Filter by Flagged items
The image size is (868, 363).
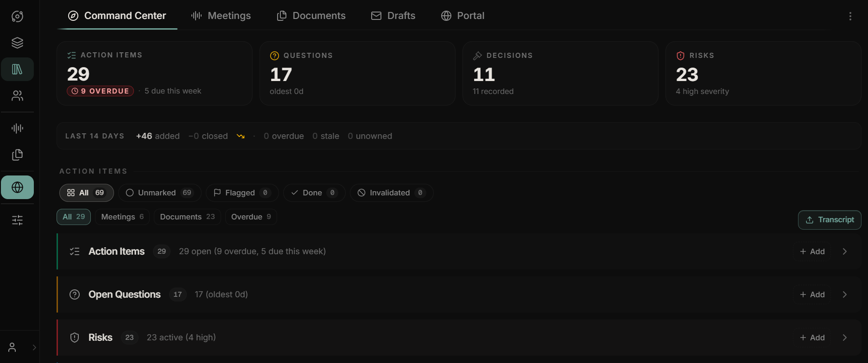tap(242, 193)
